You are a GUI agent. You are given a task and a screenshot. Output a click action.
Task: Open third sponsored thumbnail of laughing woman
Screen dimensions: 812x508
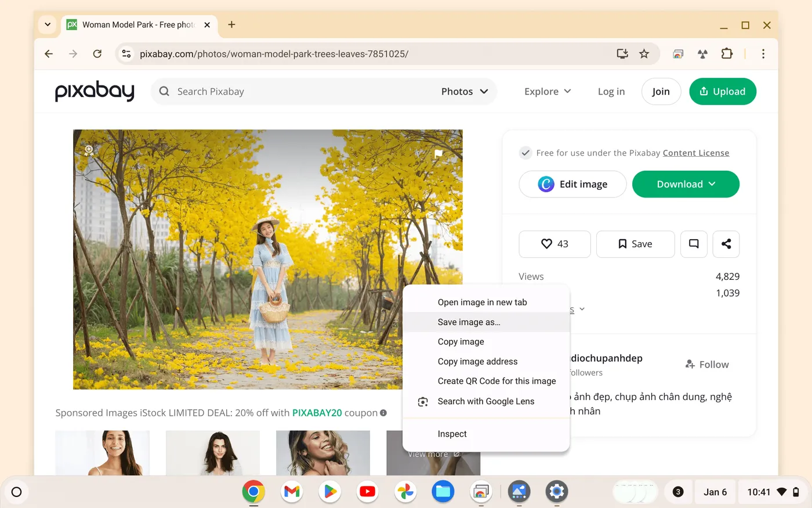click(323, 453)
